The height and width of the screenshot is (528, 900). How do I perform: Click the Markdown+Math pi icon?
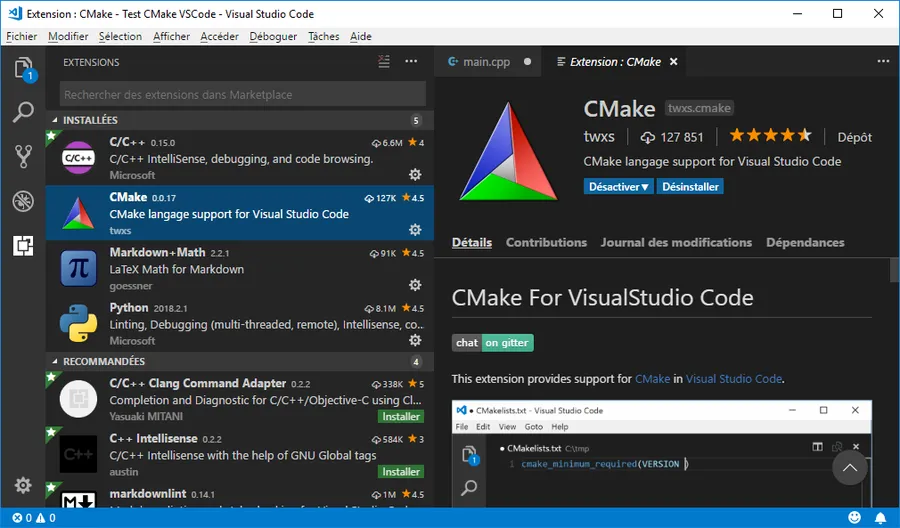tap(79, 269)
